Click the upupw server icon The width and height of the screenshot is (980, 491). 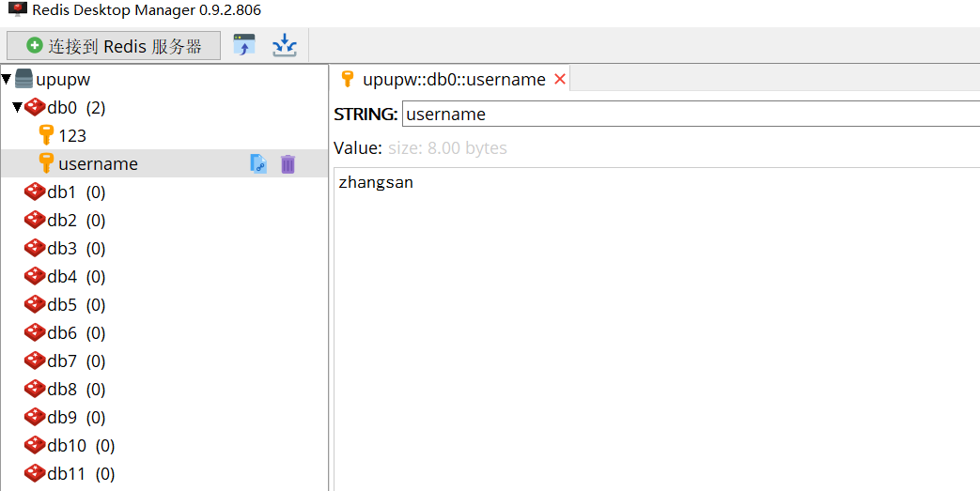click(24, 80)
